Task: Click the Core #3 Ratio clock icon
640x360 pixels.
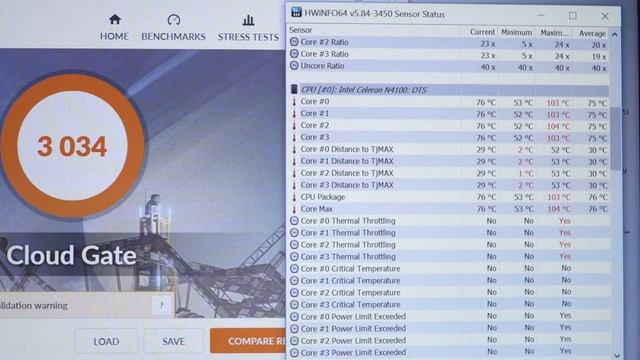Action: pos(294,53)
